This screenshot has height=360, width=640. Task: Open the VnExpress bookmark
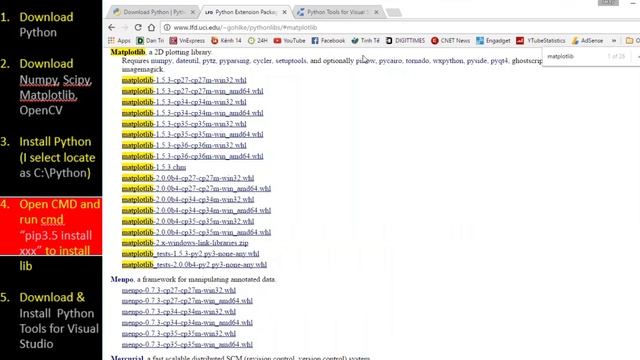(x=187, y=40)
